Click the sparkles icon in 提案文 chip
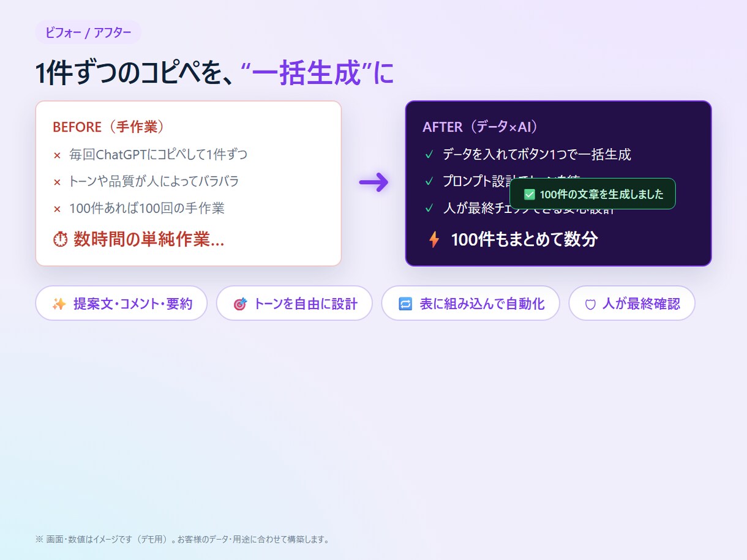This screenshot has width=747, height=560. 59,304
